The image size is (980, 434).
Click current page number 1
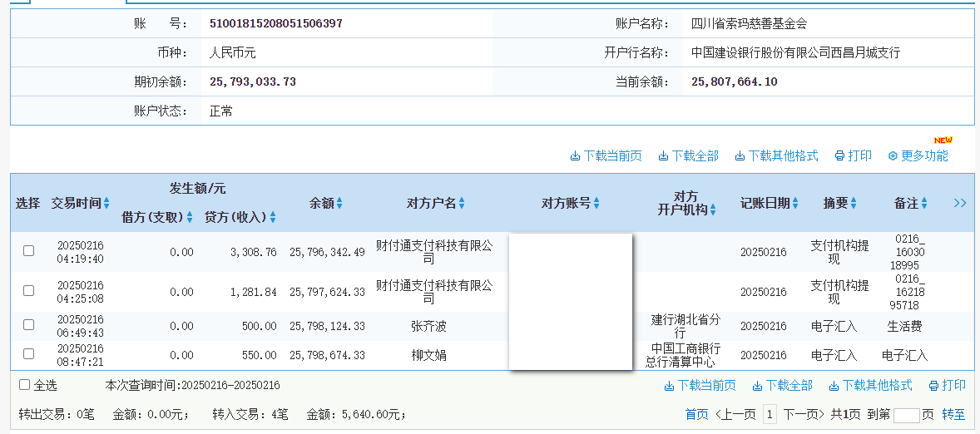(770, 414)
